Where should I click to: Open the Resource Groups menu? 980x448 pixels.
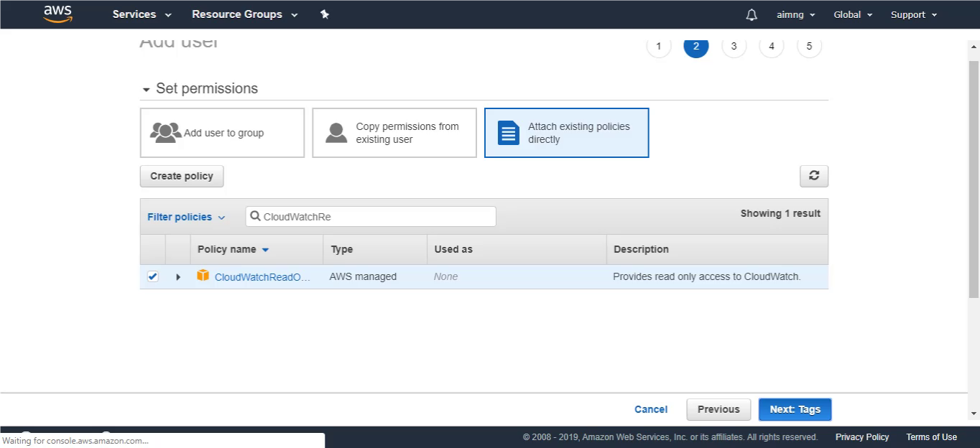245,14
